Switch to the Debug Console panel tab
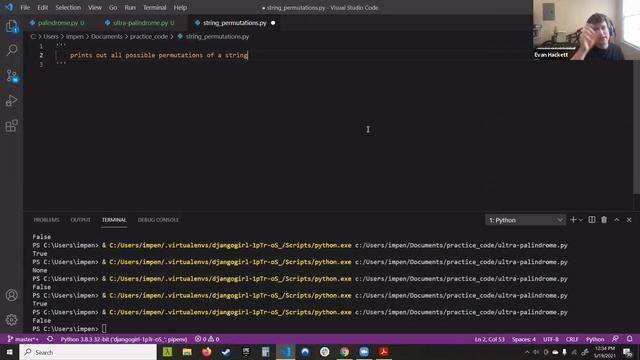 [158, 220]
